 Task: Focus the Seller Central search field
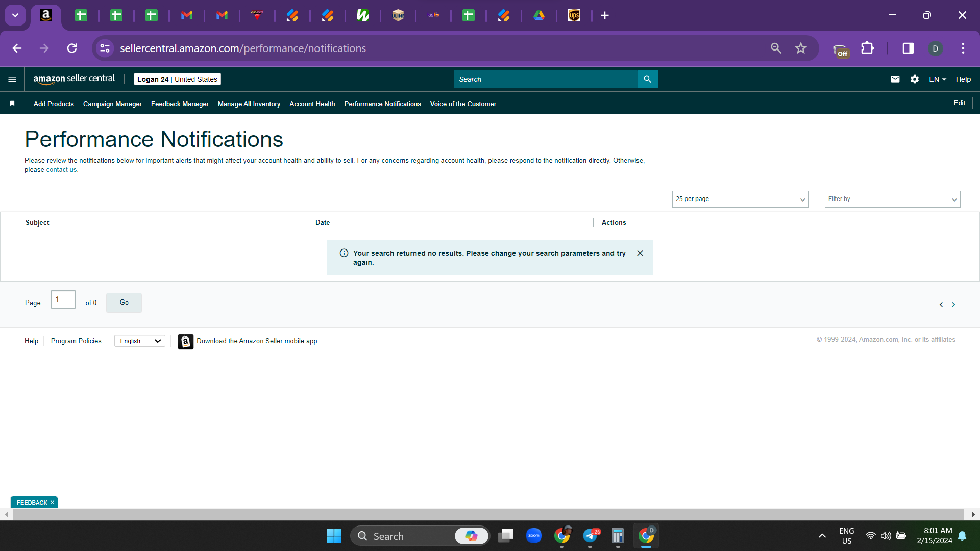(x=545, y=79)
